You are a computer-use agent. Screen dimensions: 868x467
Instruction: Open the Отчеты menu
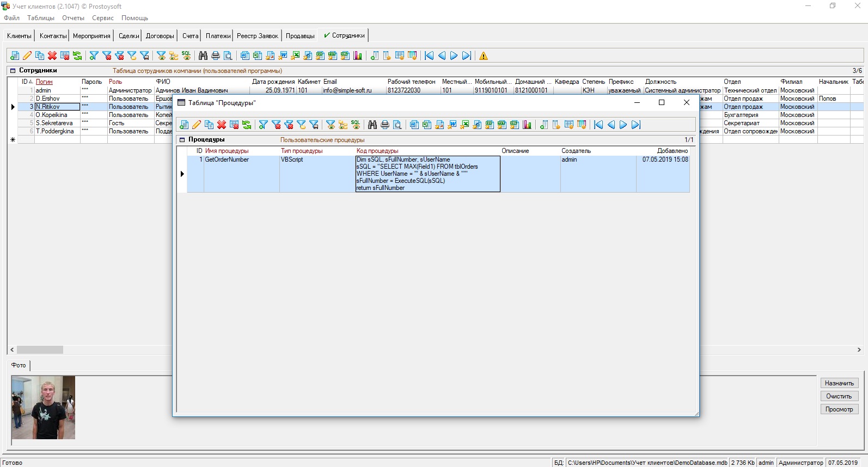pyautogui.click(x=73, y=18)
